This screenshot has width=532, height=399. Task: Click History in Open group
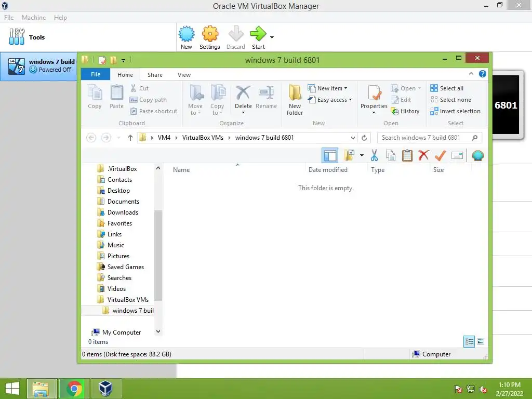click(x=405, y=111)
